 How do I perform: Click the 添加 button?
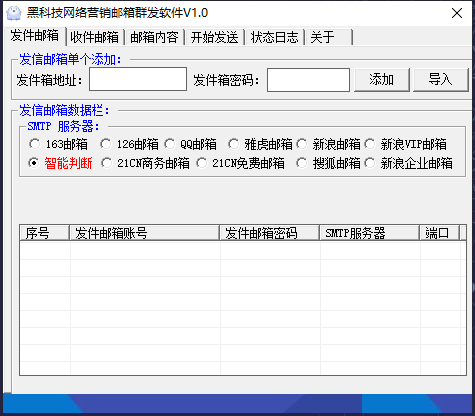pos(382,80)
